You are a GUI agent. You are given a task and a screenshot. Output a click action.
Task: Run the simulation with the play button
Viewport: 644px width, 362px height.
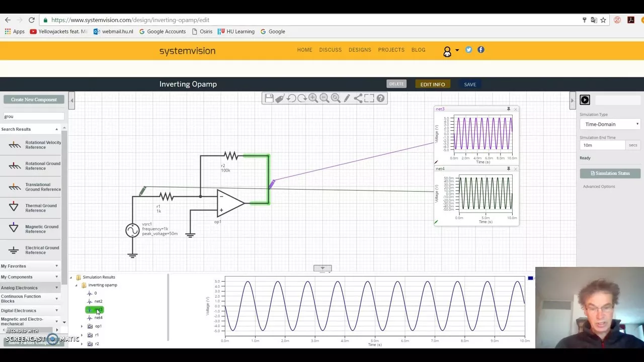pos(585,100)
